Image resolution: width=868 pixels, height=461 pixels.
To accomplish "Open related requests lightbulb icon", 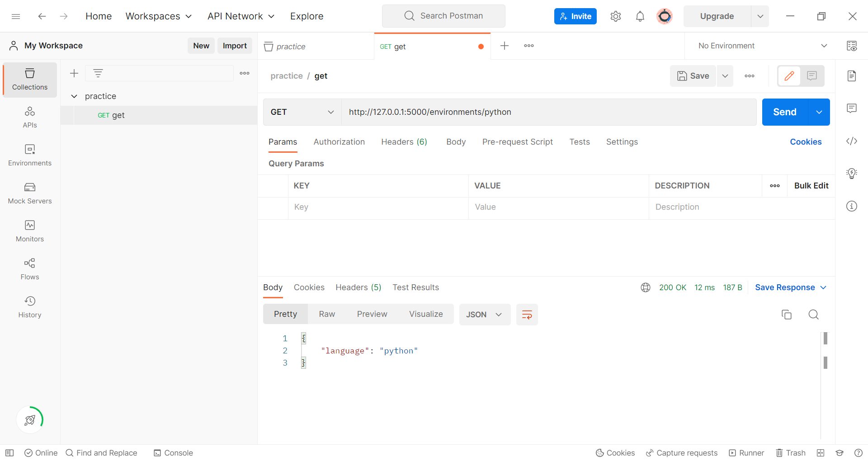I will click(852, 174).
